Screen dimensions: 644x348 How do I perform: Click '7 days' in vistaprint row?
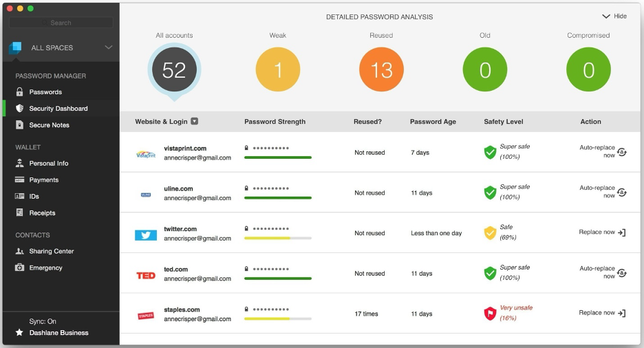coord(420,152)
